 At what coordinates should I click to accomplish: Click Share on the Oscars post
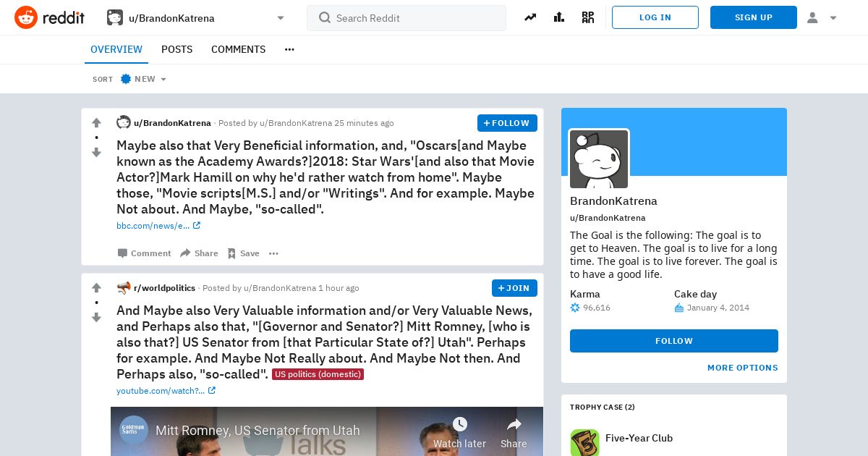point(199,253)
